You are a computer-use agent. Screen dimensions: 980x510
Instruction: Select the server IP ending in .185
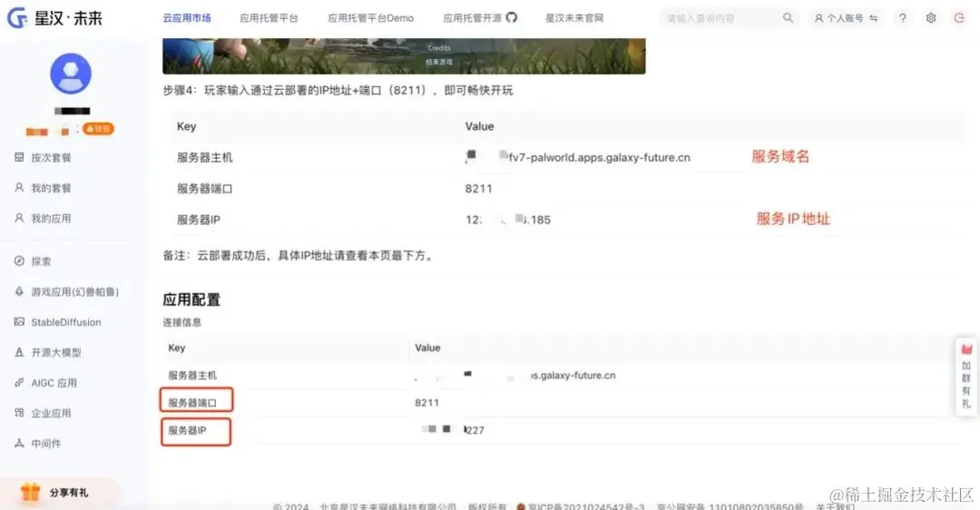coord(508,220)
